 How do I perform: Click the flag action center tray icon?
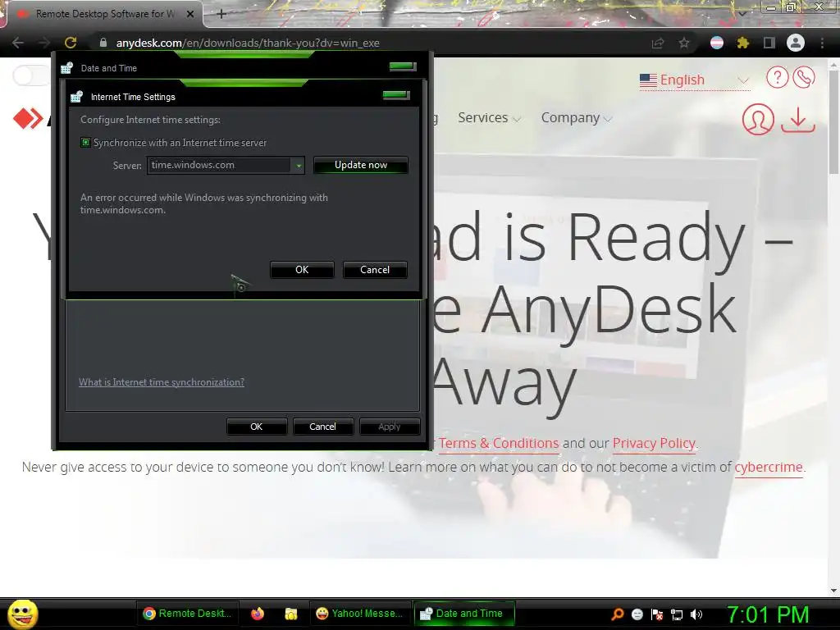coord(657,614)
